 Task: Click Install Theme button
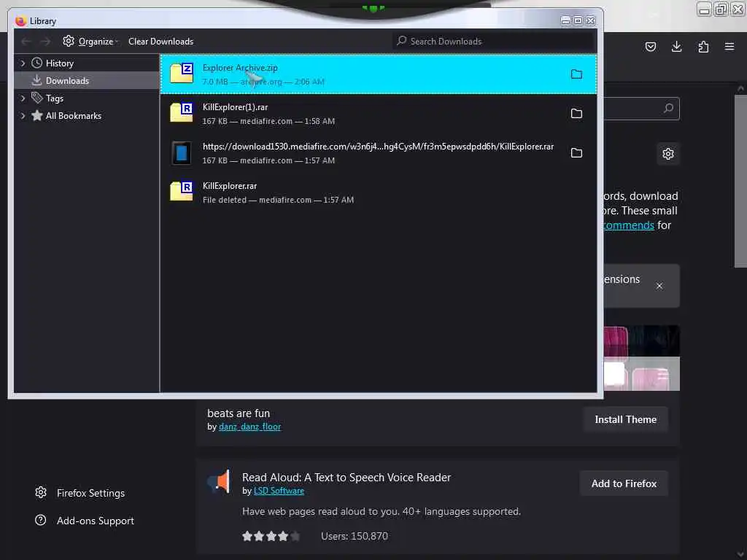[x=625, y=419]
